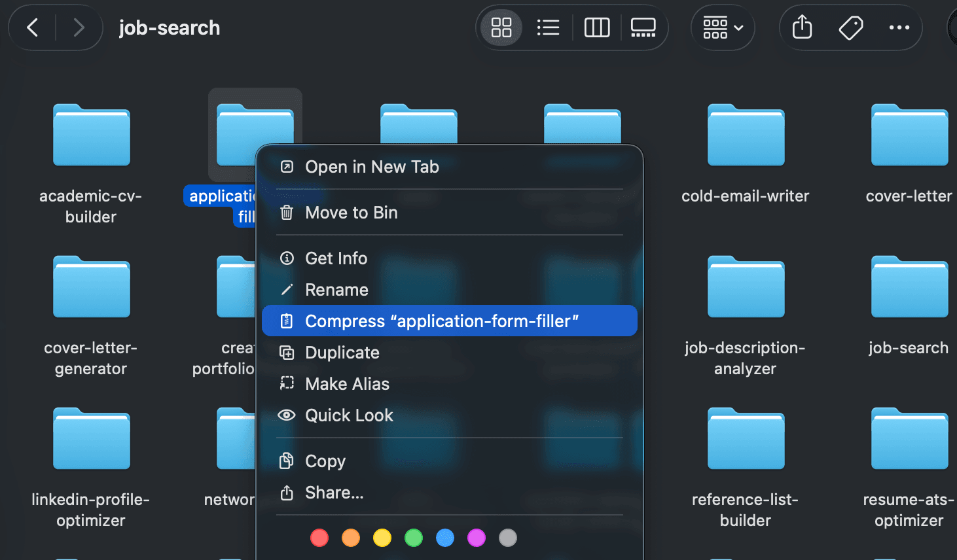
Task: Click the pencil icon beside Rename
Action: coord(287,290)
